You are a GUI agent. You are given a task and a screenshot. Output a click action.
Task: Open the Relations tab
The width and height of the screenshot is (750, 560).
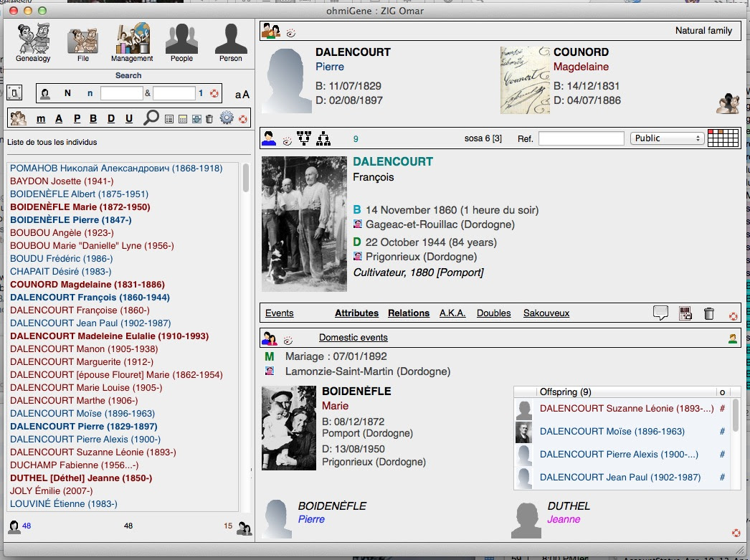pyautogui.click(x=409, y=313)
